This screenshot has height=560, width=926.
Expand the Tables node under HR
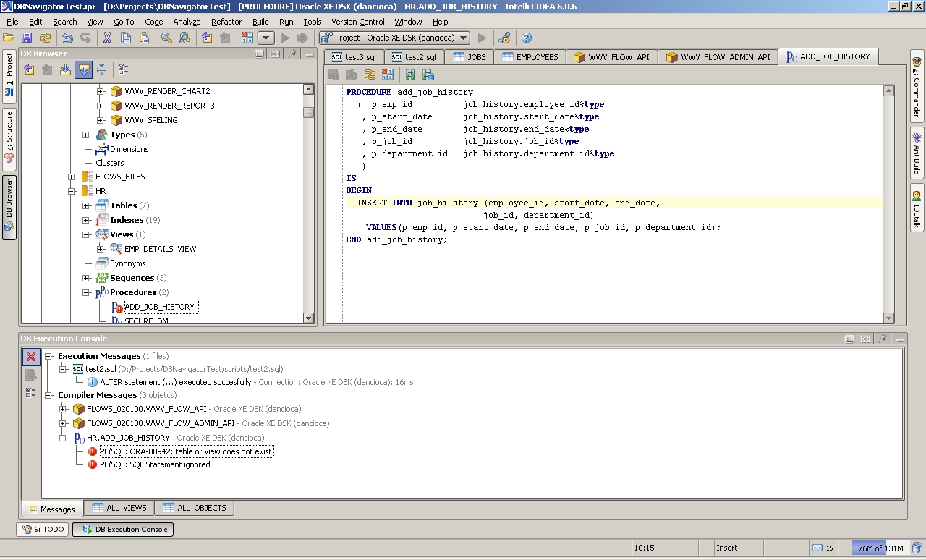tap(86, 205)
